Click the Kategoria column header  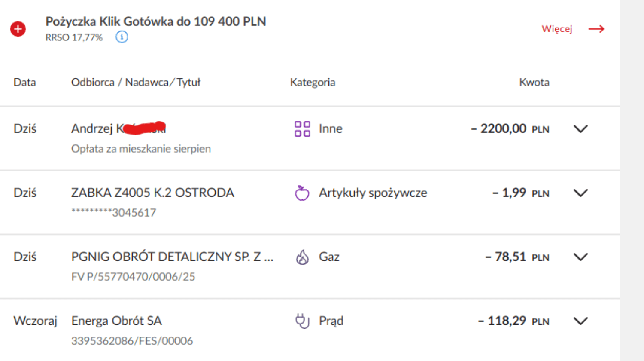313,82
